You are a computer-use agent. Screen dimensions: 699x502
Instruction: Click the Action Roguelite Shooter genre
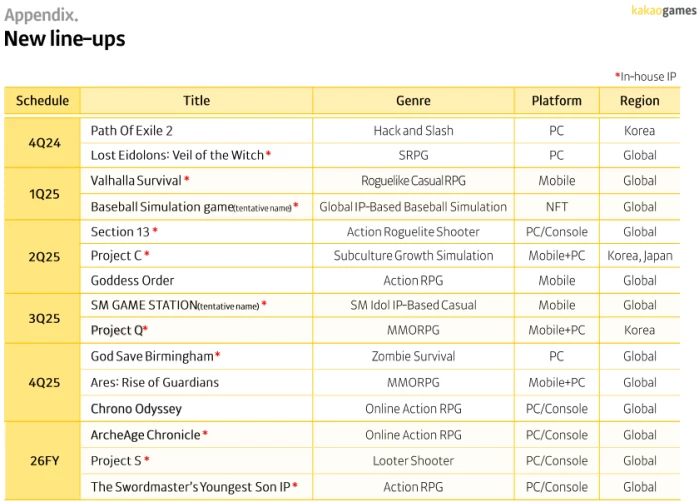[413, 232]
